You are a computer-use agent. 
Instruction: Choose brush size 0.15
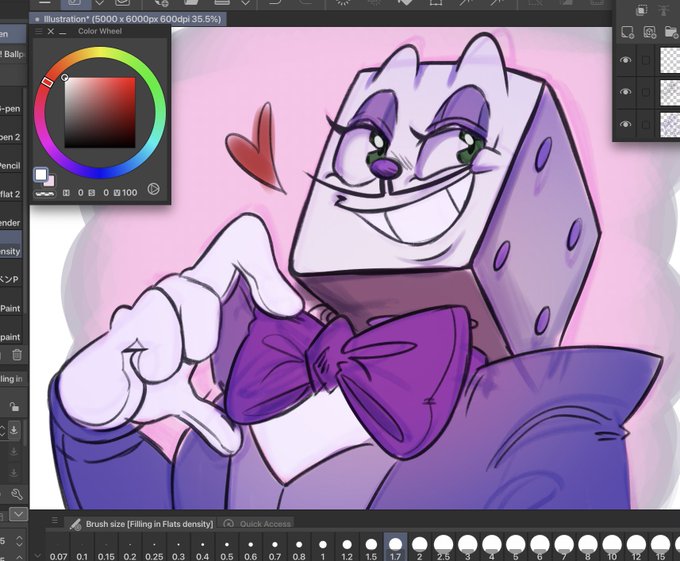tap(106, 548)
